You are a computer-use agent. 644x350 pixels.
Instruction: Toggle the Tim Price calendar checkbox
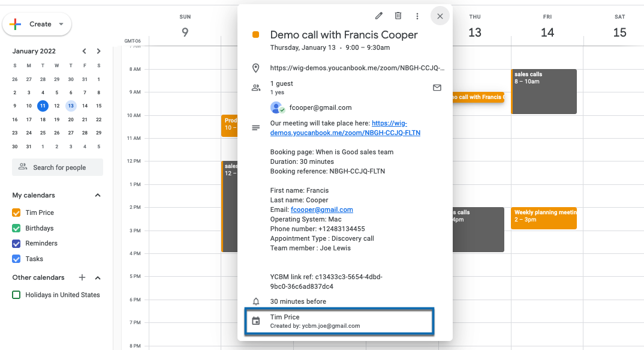point(16,213)
